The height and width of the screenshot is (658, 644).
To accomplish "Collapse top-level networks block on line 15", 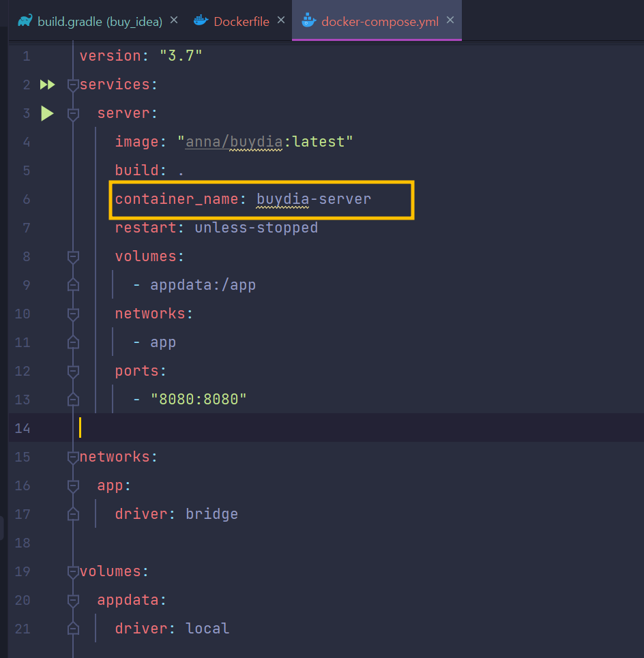I will click(73, 457).
